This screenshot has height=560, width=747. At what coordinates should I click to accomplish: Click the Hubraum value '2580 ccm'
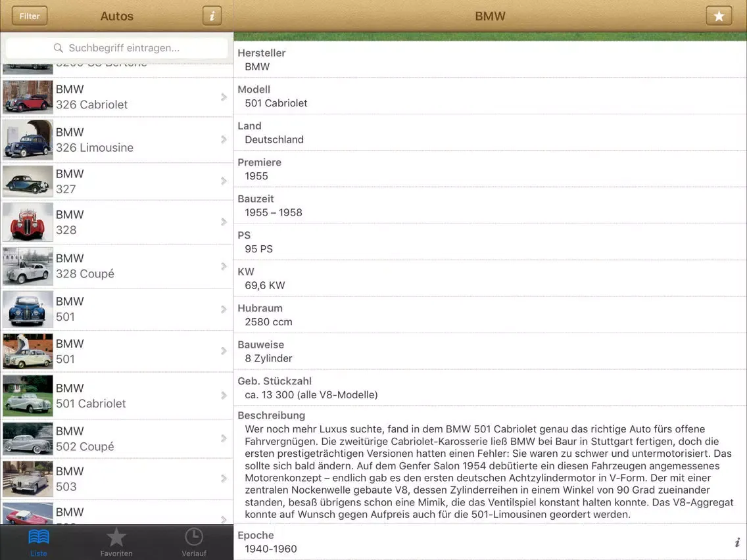[269, 322]
